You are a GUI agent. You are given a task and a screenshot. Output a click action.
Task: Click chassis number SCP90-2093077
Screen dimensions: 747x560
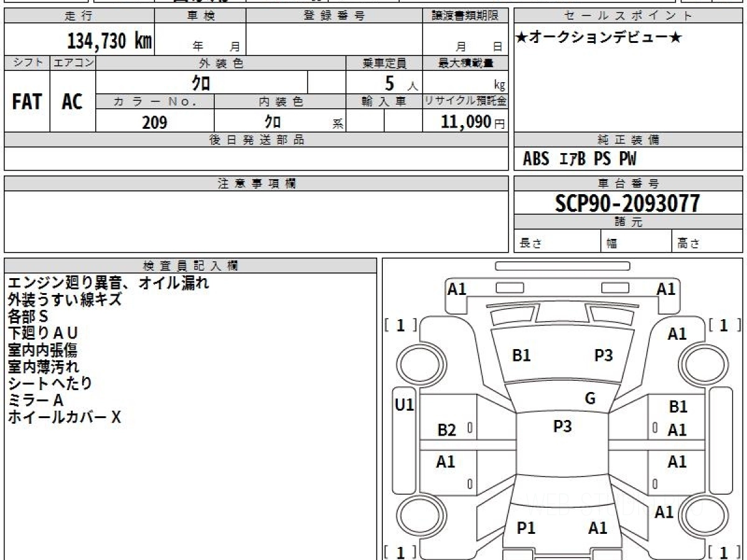pos(627,203)
